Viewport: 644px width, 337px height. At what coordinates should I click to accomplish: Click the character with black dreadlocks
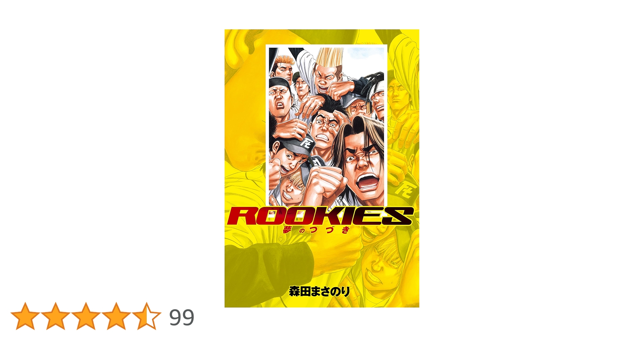(375, 93)
